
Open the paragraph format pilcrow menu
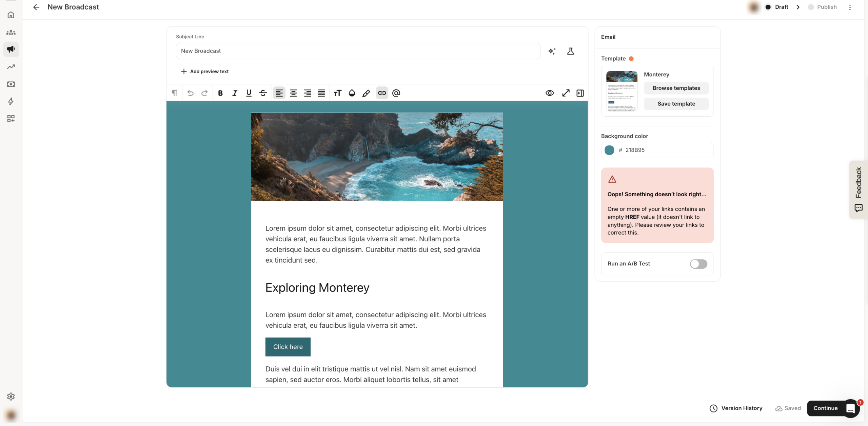(x=174, y=93)
